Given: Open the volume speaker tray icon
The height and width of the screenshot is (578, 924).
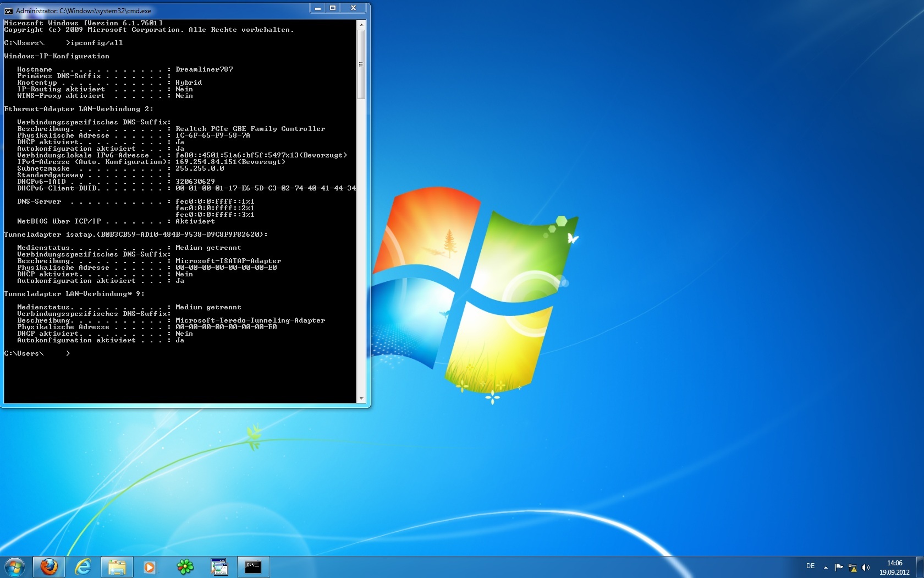Looking at the screenshot, I should coord(866,567).
